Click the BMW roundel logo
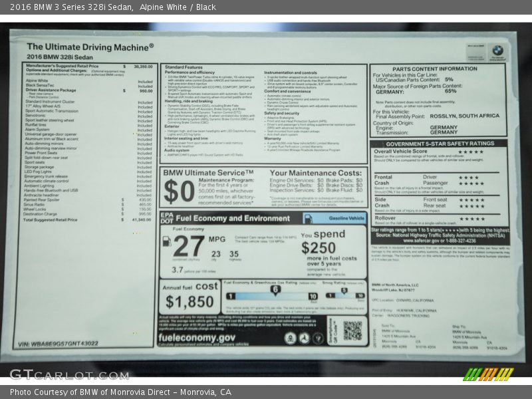 [497, 51]
